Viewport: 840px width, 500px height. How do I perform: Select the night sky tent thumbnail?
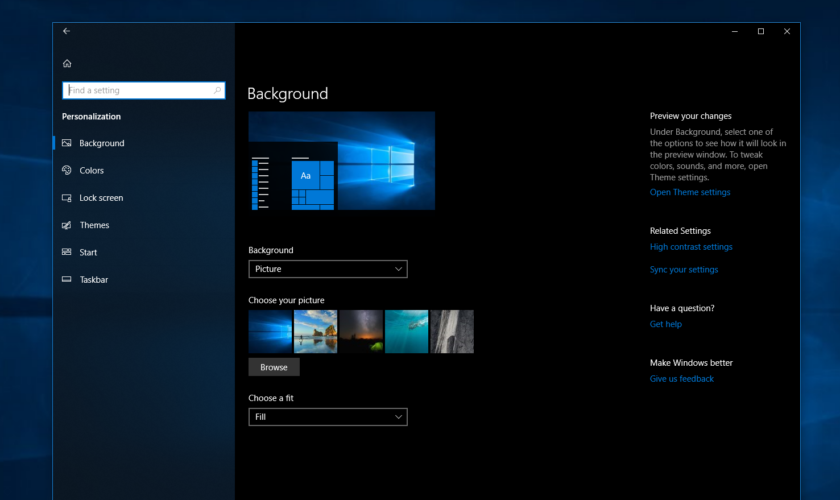(361, 331)
